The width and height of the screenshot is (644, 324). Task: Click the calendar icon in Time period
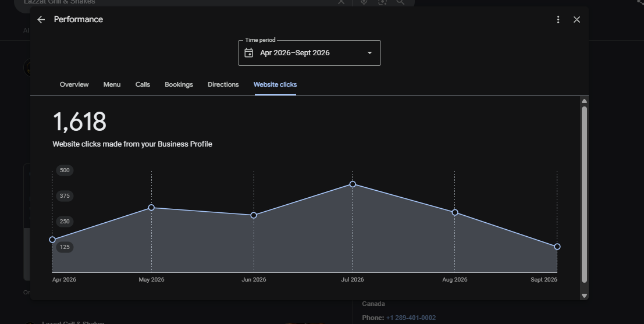click(x=249, y=52)
